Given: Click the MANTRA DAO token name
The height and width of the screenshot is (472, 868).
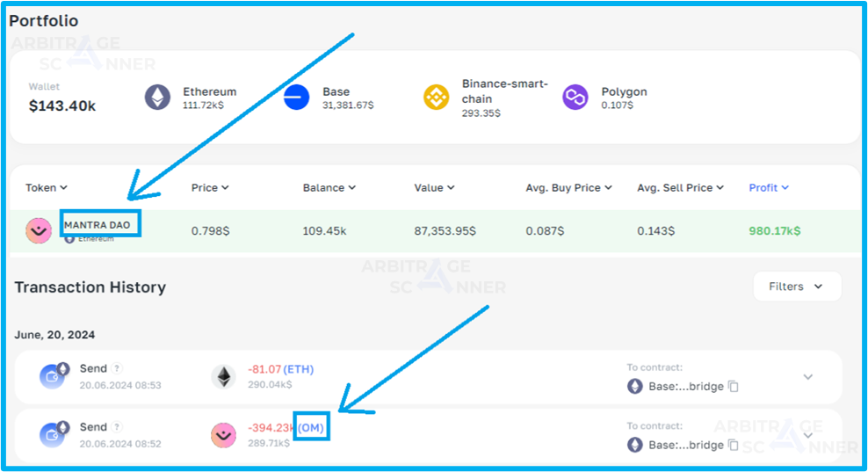Looking at the screenshot, I should [x=97, y=225].
